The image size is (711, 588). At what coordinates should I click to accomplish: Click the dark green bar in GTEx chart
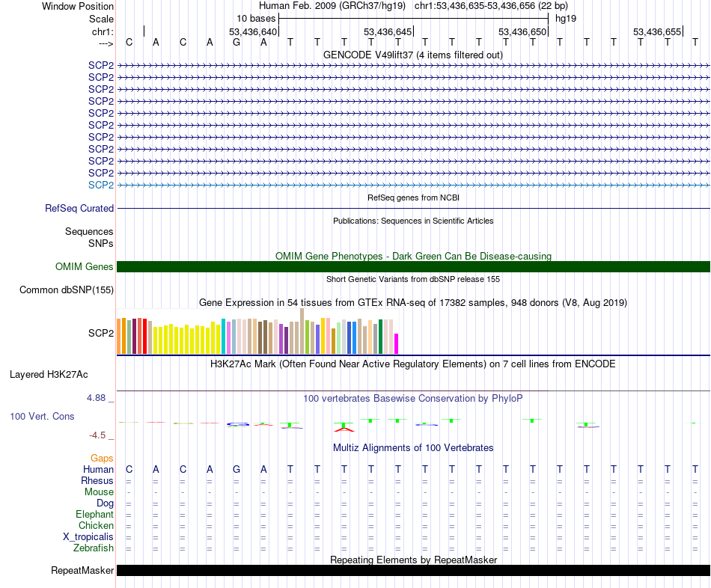pyautogui.click(x=380, y=337)
